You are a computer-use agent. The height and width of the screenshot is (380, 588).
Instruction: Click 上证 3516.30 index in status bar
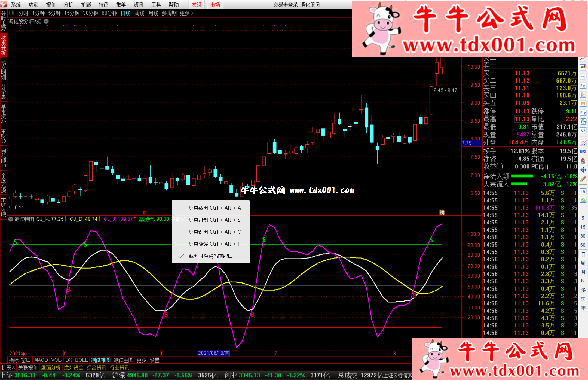pyautogui.click(x=19, y=375)
